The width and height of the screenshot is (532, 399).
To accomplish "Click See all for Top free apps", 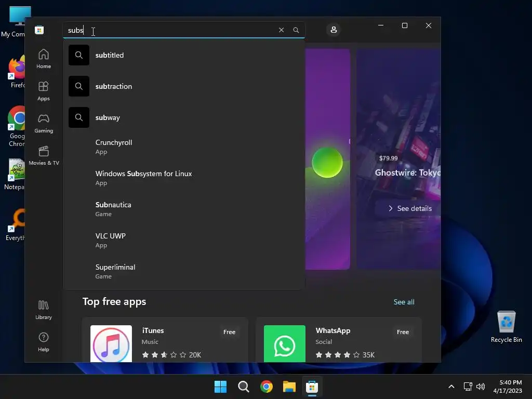I will (x=404, y=302).
